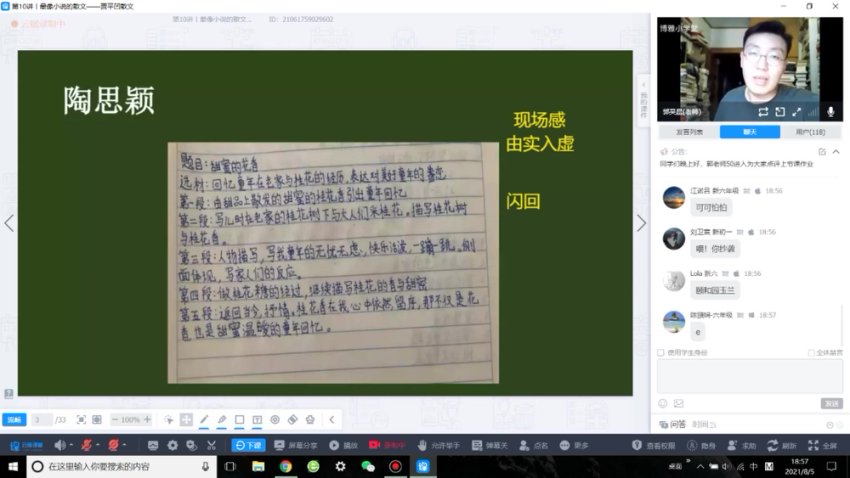850x478 pixels.
Task: Go to next slide with right arrow
Action: pos(641,223)
